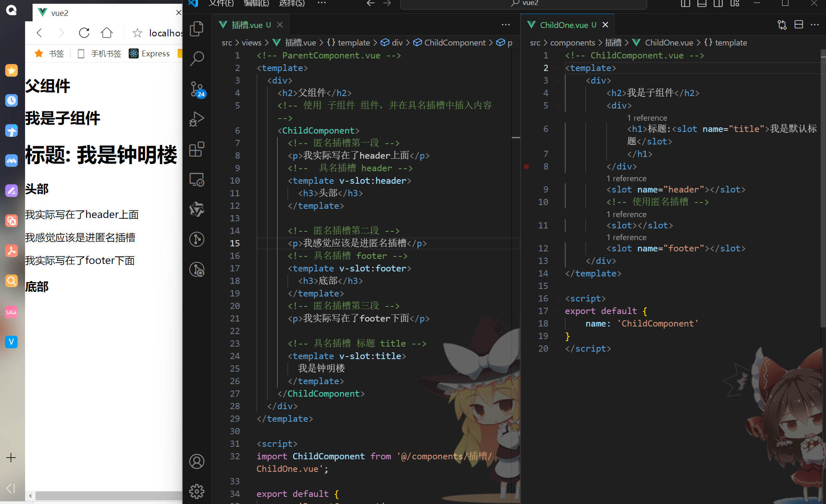Screen dimensions: 826x504
Task: Open the Express bookmark
Action: 149,53
